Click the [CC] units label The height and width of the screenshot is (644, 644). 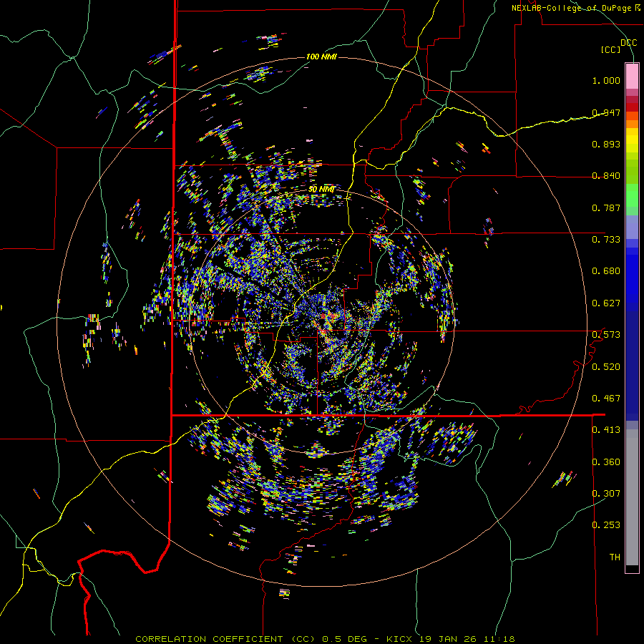click(611, 49)
